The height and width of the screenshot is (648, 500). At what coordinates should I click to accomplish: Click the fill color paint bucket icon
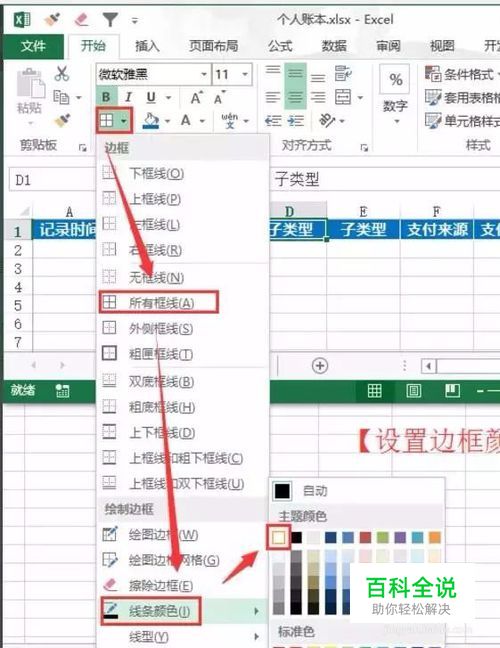pos(150,121)
